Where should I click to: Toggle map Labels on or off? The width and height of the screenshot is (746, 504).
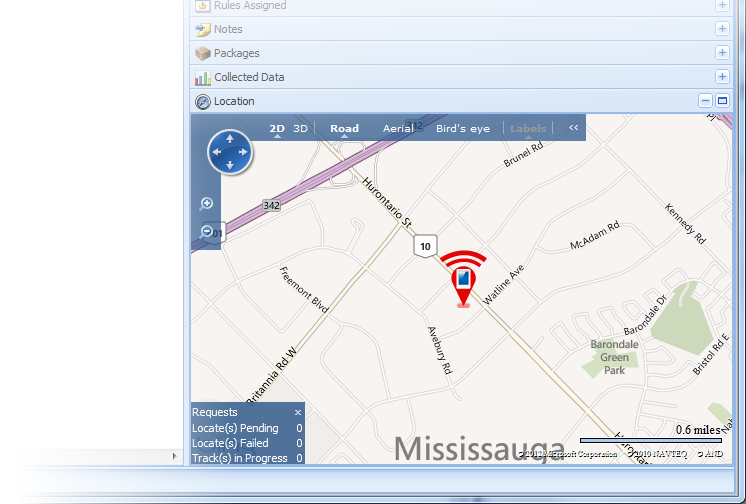click(x=528, y=128)
